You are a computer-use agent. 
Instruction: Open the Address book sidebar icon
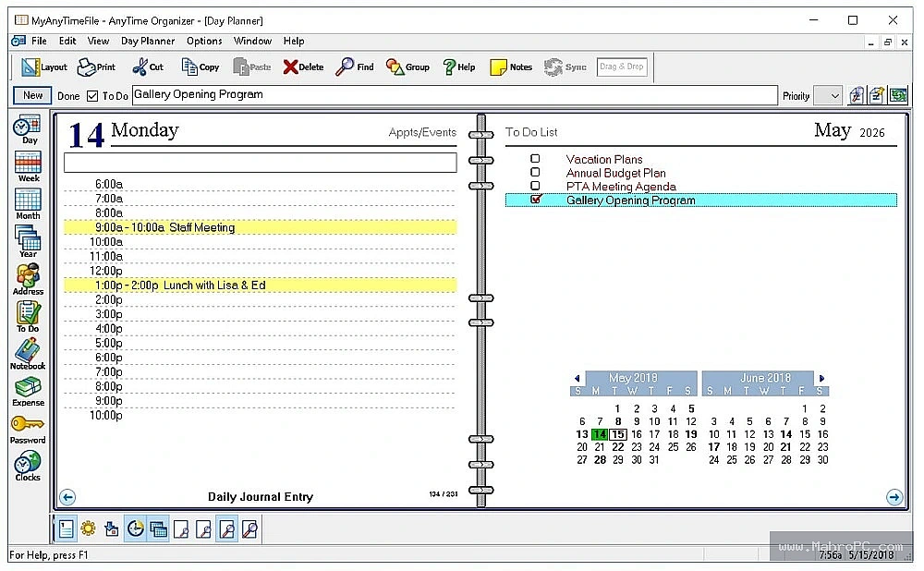28,279
